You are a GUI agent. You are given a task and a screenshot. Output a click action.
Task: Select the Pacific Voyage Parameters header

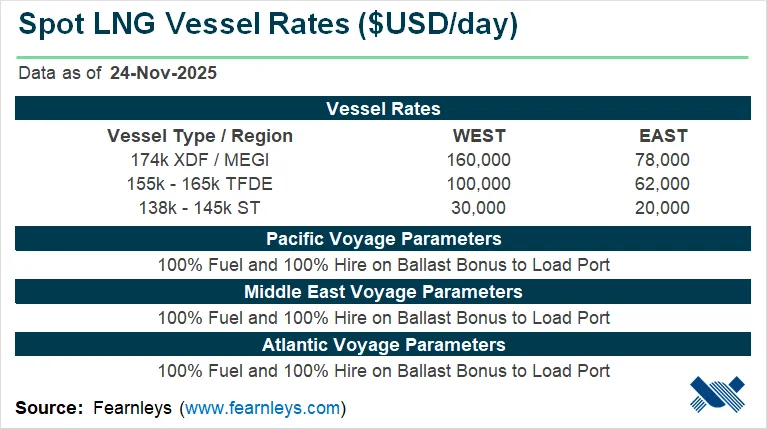383,239
